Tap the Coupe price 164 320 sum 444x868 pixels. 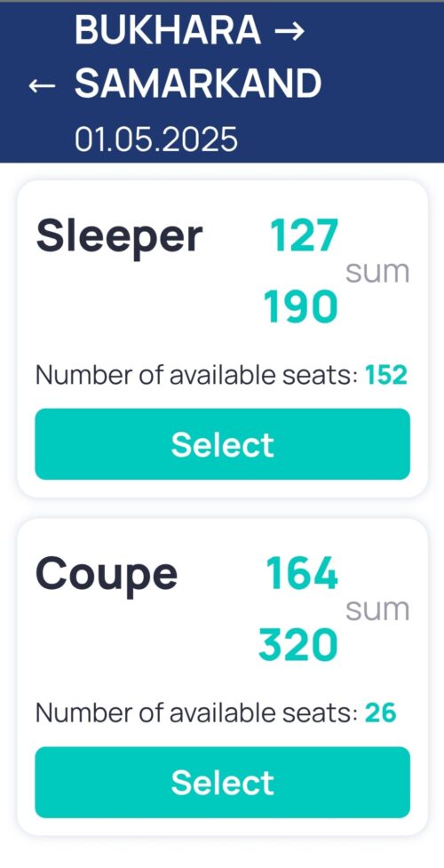[x=335, y=609]
